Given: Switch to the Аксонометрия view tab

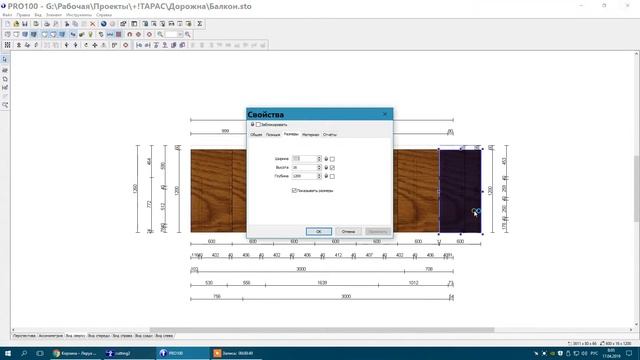Looking at the screenshot, I should coord(51,336).
